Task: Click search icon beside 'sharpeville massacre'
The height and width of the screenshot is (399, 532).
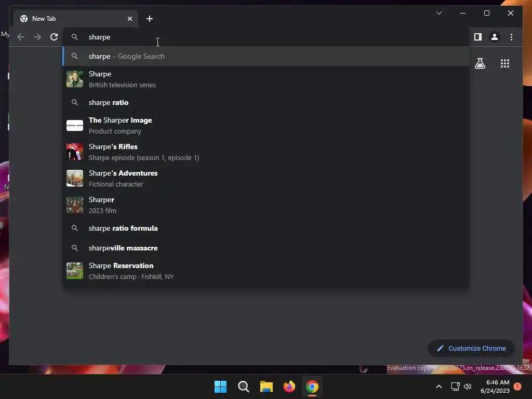Action: [x=75, y=248]
